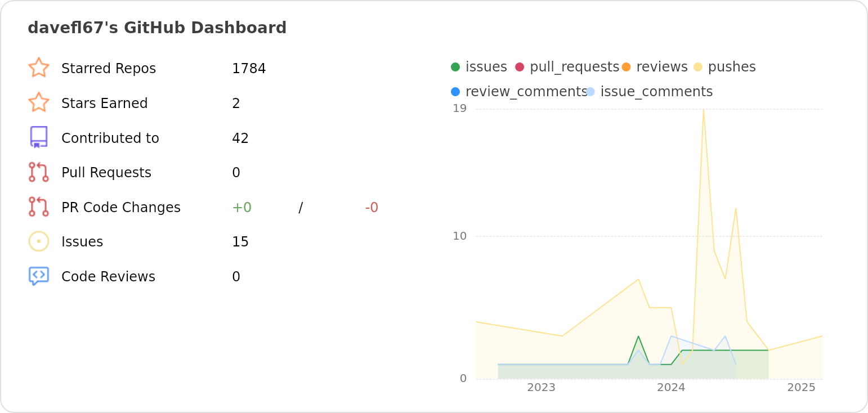Click the Starred Repos star icon
This screenshot has height=413, width=868.
39,68
